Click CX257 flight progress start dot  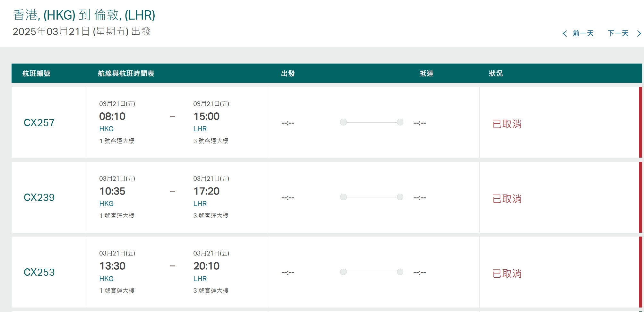click(343, 122)
